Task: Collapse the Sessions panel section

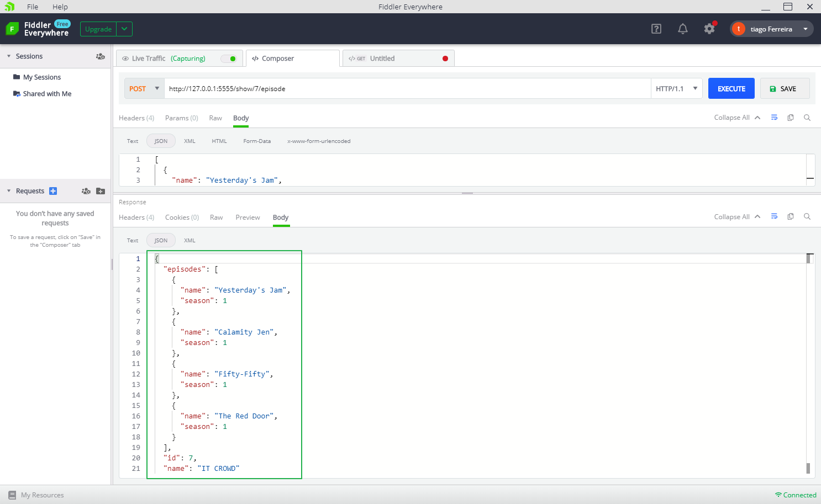Action: [x=9, y=56]
